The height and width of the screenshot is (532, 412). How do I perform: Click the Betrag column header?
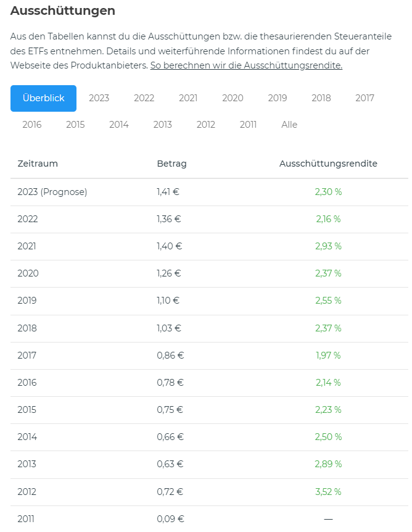coord(171,164)
